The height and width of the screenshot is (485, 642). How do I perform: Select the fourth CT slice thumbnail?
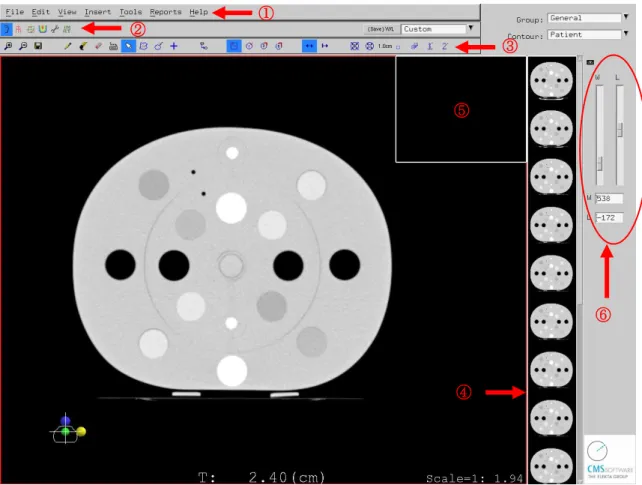point(551,225)
